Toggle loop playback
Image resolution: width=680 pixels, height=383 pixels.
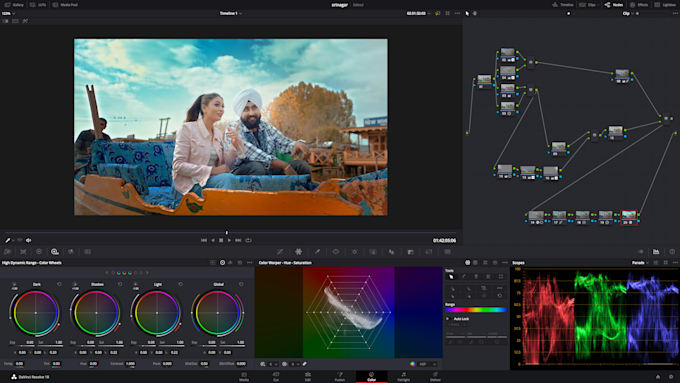pyautogui.click(x=248, y=240)
